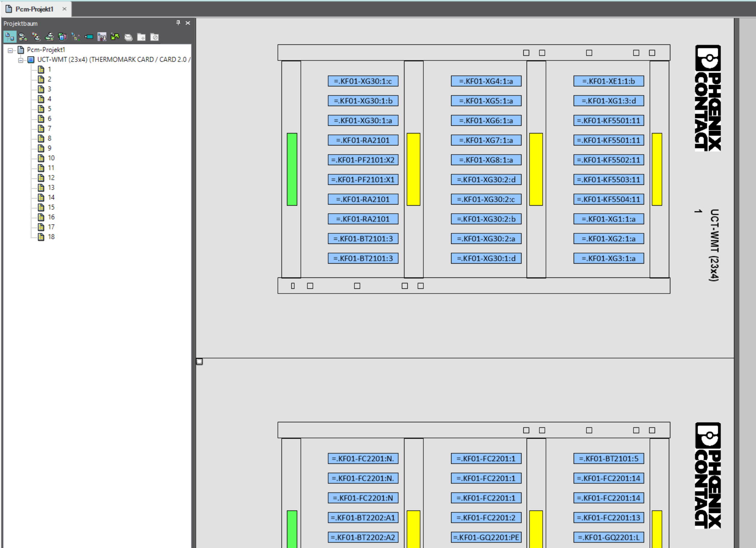Select the =.KF01-FC2201:2 marker label
This screenshot has width=756, height=548.
[486, 517]
